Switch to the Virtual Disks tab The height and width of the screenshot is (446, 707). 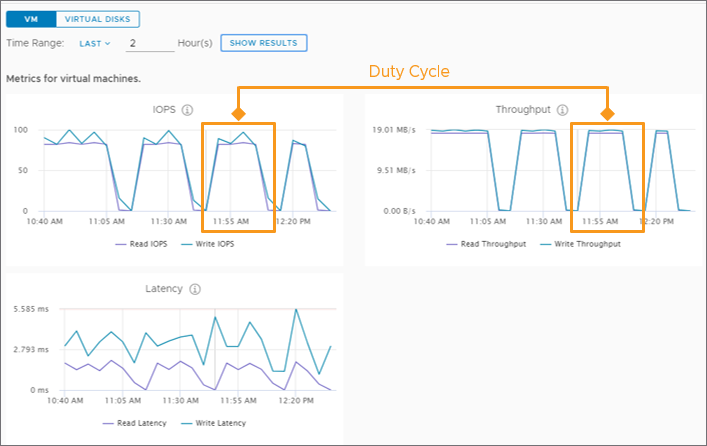tap(97, 19)
